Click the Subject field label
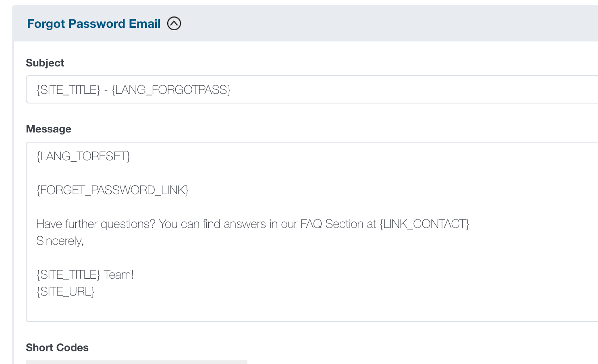This screenshot has width=598, height=364. pyautogui.click(x=45, y=63)
